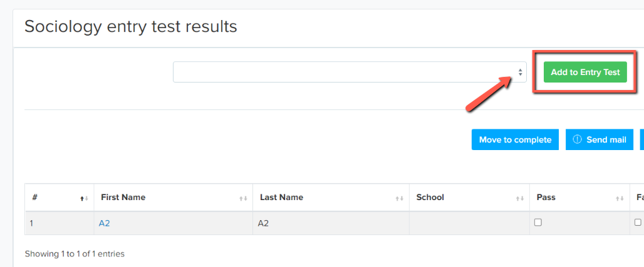644x267 pixels.
Task: Click the Sociology entry test results heading
Action: pyautogui.click(x=130, y=27)
